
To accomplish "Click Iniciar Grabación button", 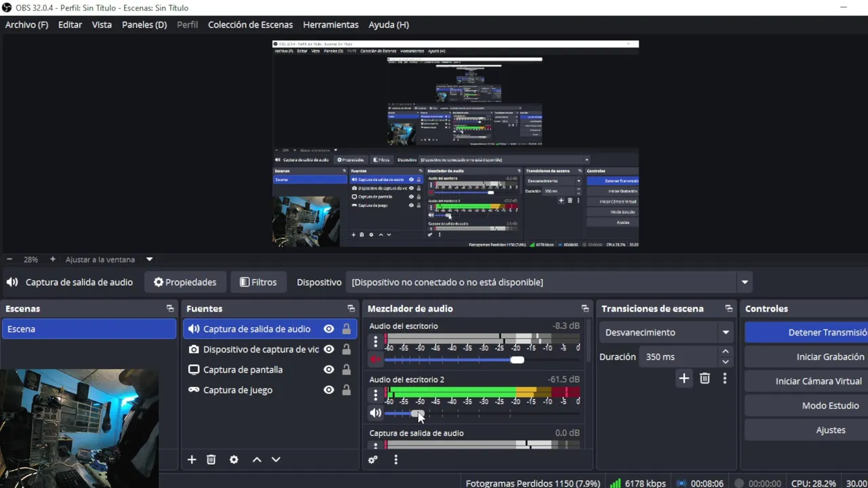I will (806, 357).
